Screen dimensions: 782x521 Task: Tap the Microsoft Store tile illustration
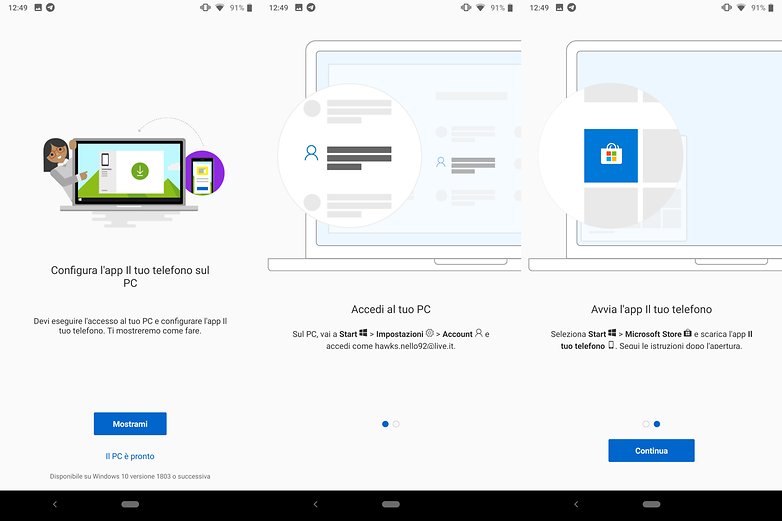611,156
